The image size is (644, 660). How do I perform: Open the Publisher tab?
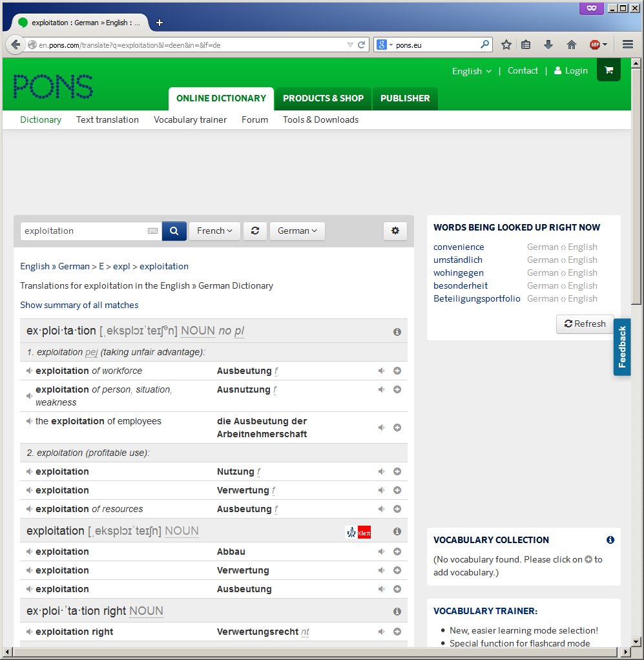(x=405, y=99)
